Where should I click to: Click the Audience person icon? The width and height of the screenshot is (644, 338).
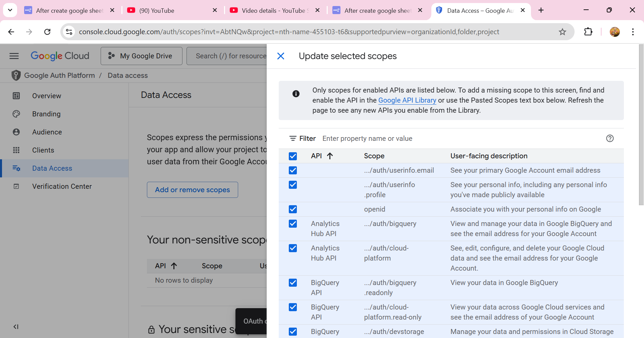click(16, 132)
